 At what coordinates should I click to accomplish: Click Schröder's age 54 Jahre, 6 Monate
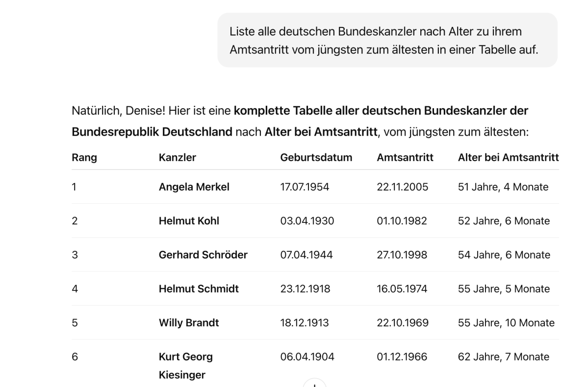(504, 255)
